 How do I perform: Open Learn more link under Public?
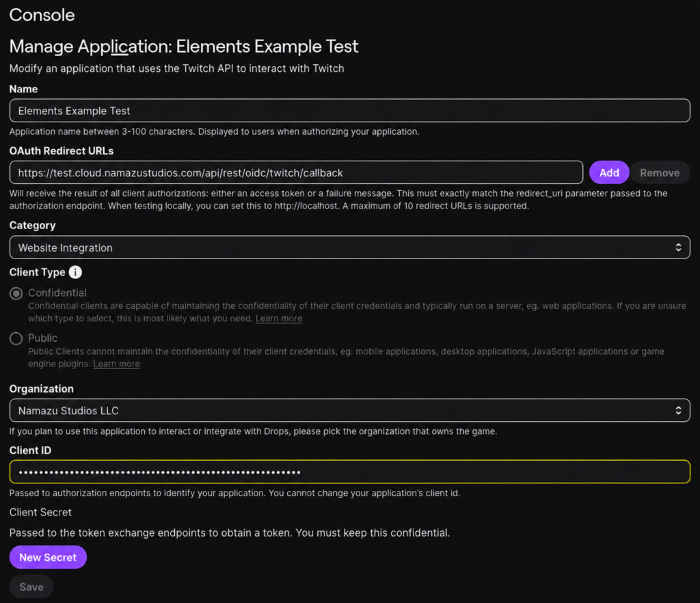click(116, 364)
